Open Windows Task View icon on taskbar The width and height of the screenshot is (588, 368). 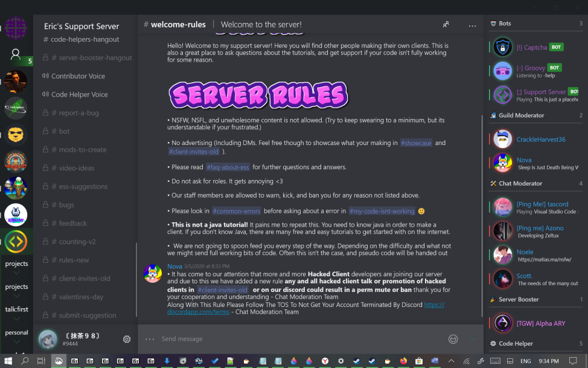click(x=41, y=361)
